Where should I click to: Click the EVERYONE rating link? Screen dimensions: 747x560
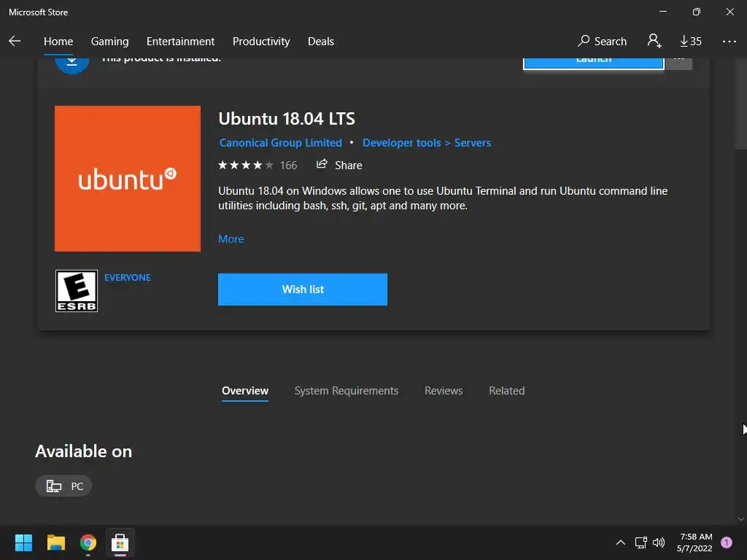click(127, 278)
